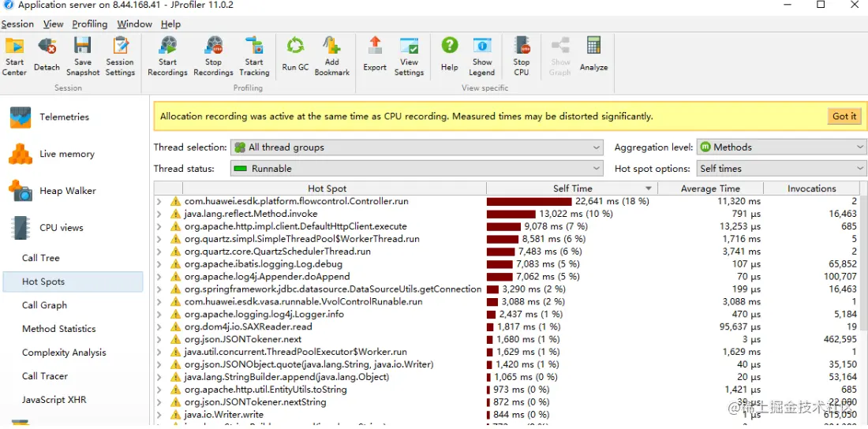Screen dimensions: 868x429
Task: Open the Thread selection dropdown
Action: point(417,147)
